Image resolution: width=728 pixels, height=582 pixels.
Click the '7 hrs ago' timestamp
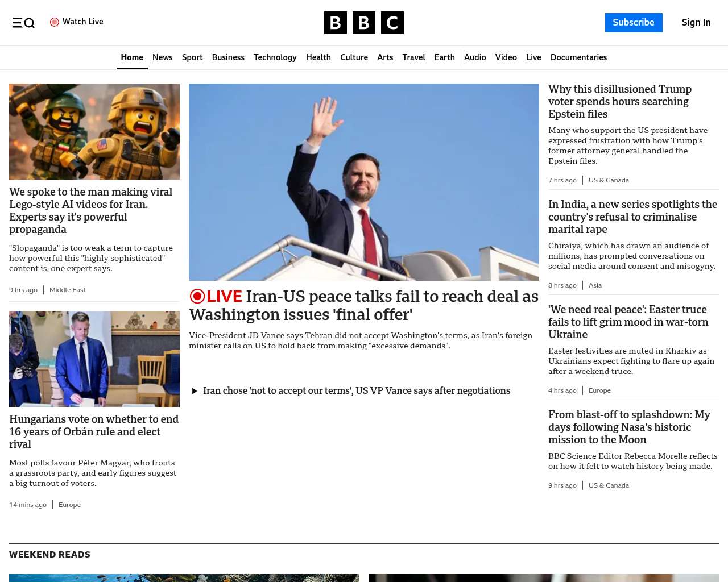(562, 180)
